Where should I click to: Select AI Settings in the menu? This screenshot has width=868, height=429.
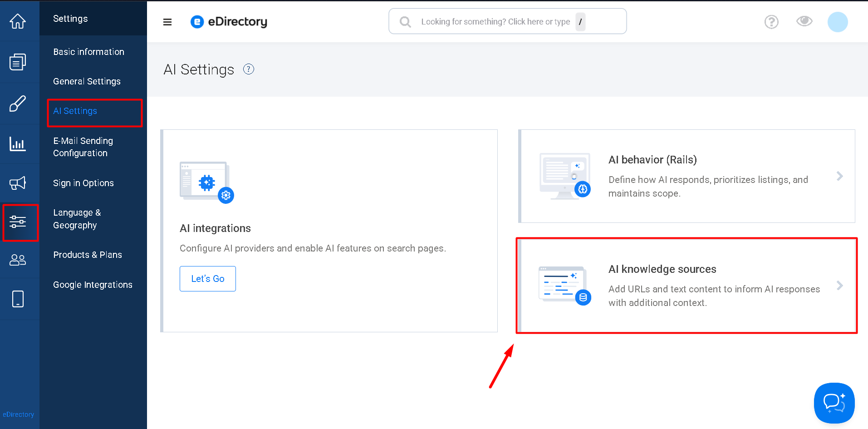(75, 111)
